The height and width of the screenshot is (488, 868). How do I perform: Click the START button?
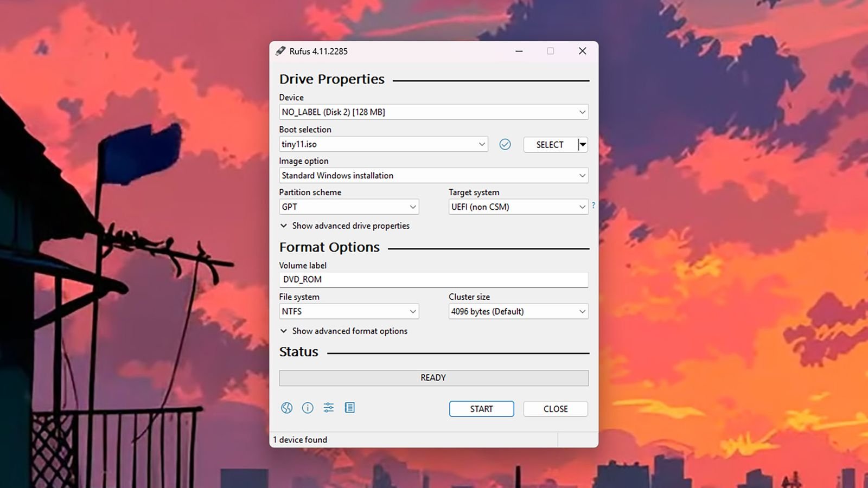click(481, 409)
